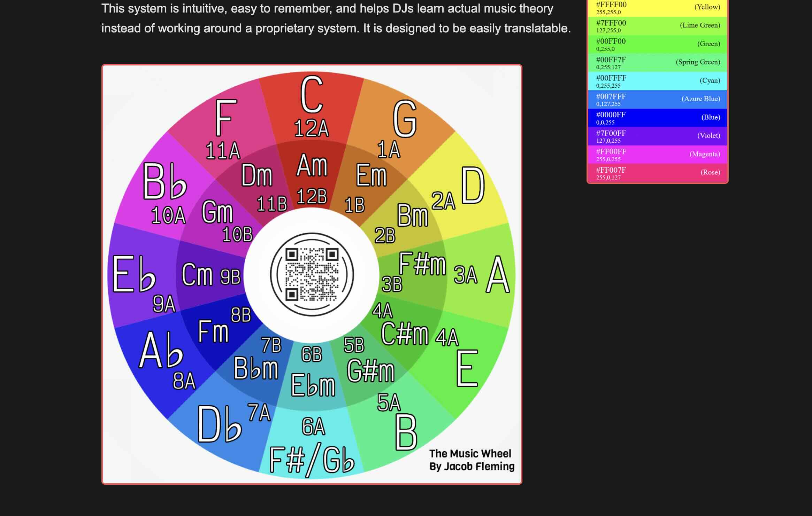Click the #FFFF00 Yellow color swatch
Viewport: 812px width, 516px height.
657,9
